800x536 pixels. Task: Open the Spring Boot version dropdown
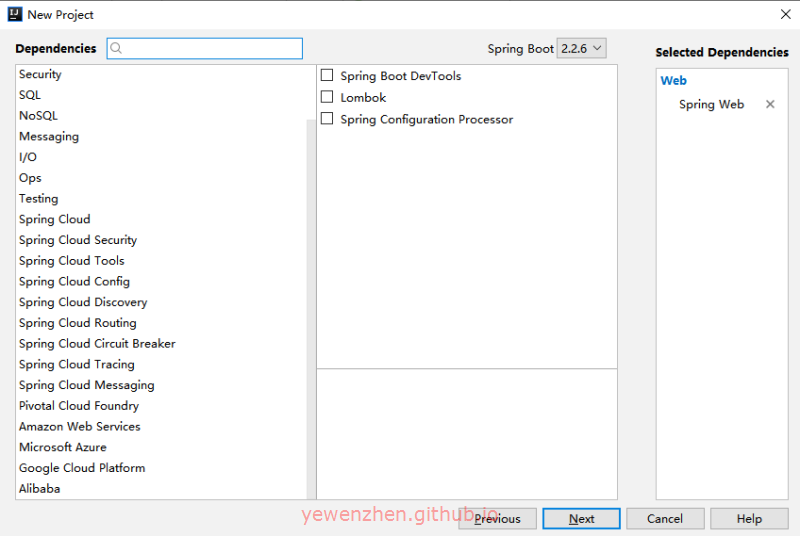pyautogui.click(x=581, y=48)
